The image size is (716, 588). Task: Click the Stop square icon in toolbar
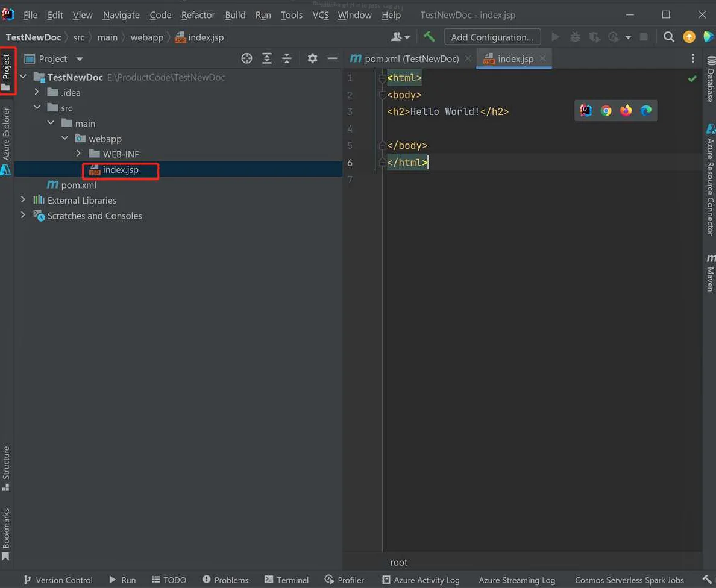tap(644, 37)
